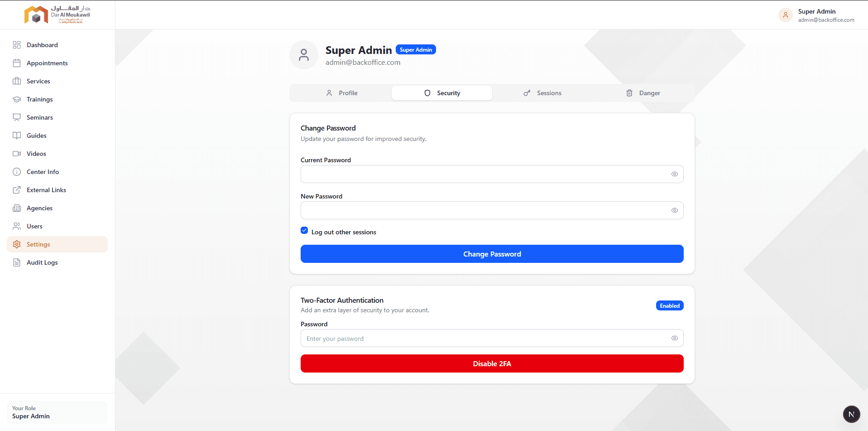Focus the Enter your password field
Screen dimensions: 868x431
492,338
